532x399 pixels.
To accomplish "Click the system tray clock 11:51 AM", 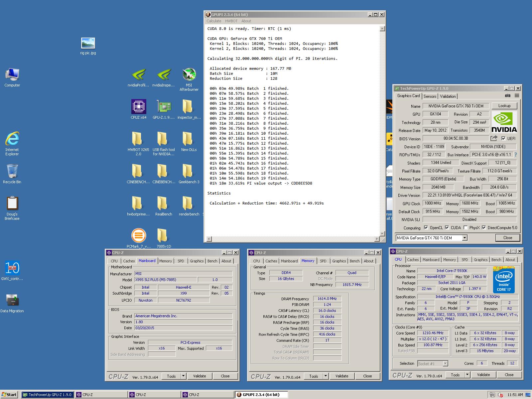I will click(515, 395).
